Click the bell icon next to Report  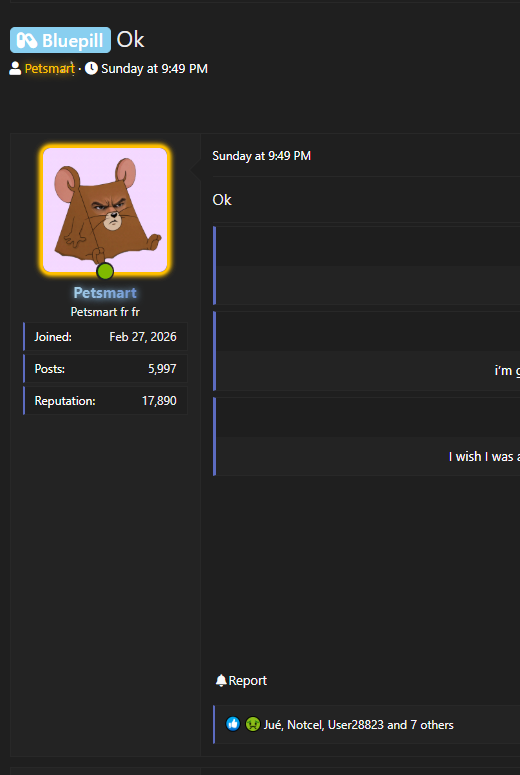(221, 681)
